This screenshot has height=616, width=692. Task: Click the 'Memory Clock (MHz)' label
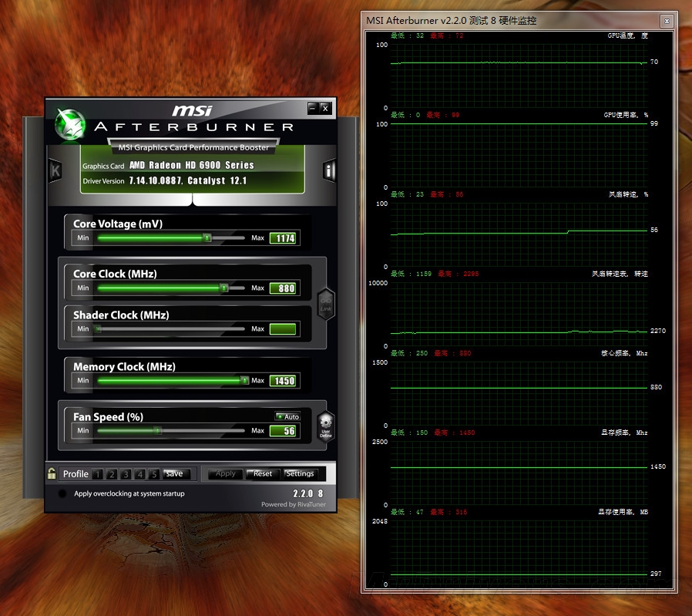125,367
